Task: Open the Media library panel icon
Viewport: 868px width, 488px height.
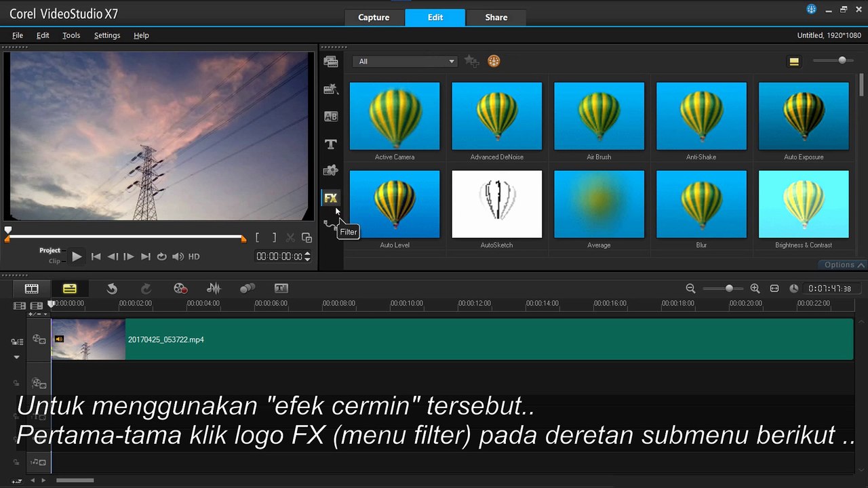Action: pyautogui.click(x=331, y=62)
